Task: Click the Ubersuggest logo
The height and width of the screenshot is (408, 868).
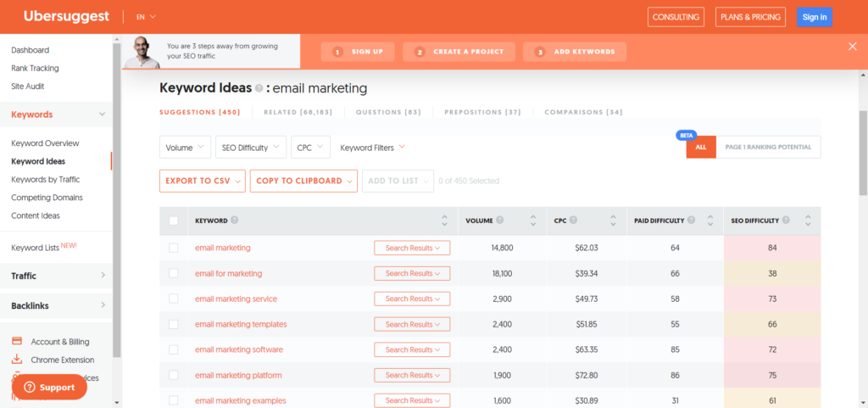Action: click(66, 17)
